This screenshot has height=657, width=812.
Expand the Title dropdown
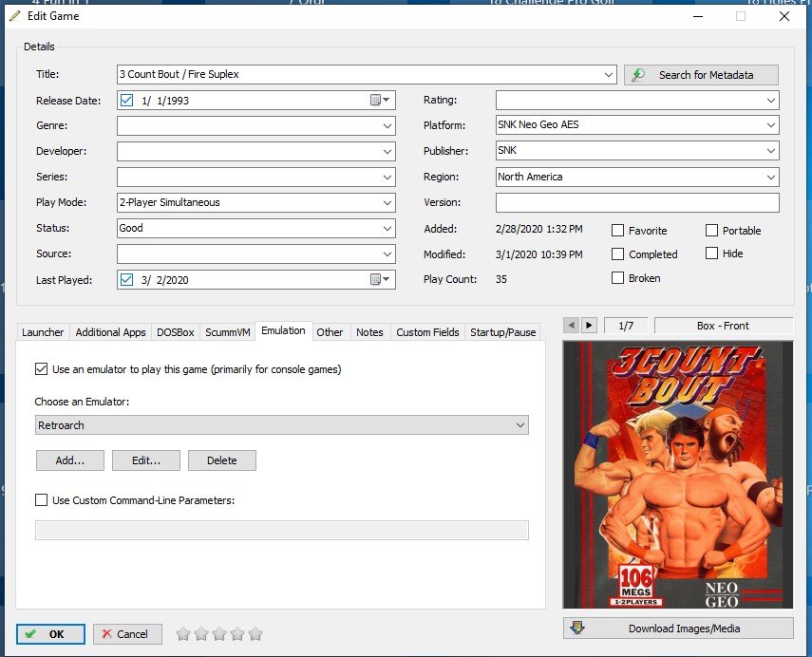609,75
